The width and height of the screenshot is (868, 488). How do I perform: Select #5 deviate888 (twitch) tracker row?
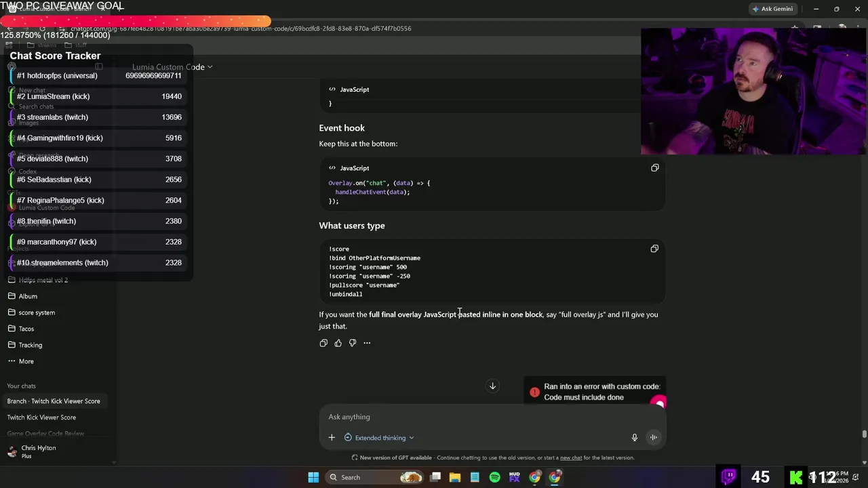click(x=99, y=159)
